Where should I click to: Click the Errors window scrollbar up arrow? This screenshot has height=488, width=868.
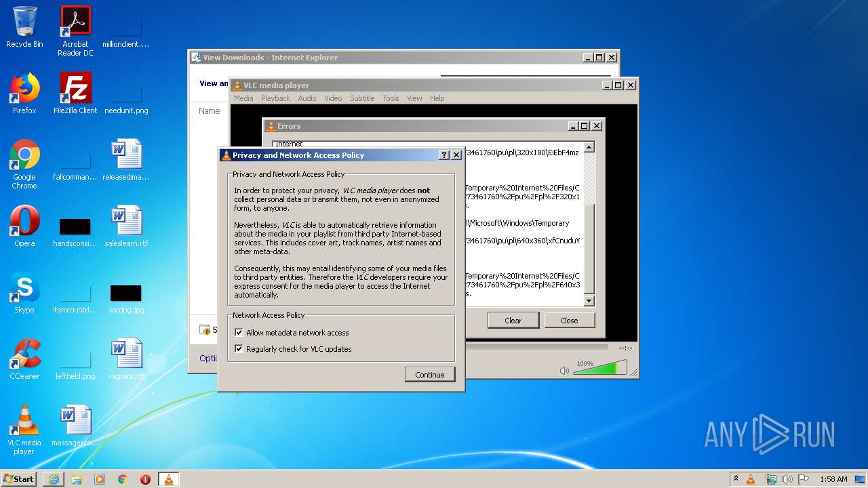[x=589, y=147]
